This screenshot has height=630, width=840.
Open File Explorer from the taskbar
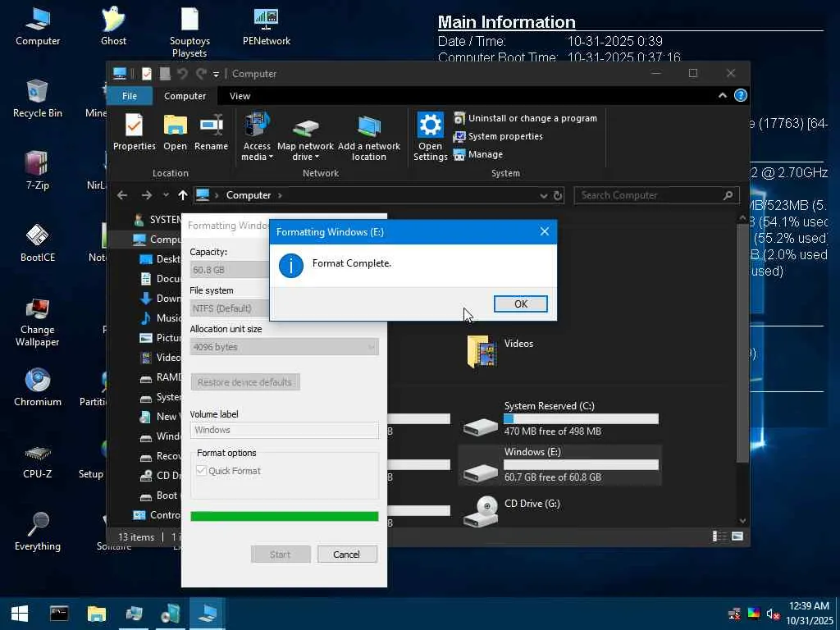coord(97,614)
